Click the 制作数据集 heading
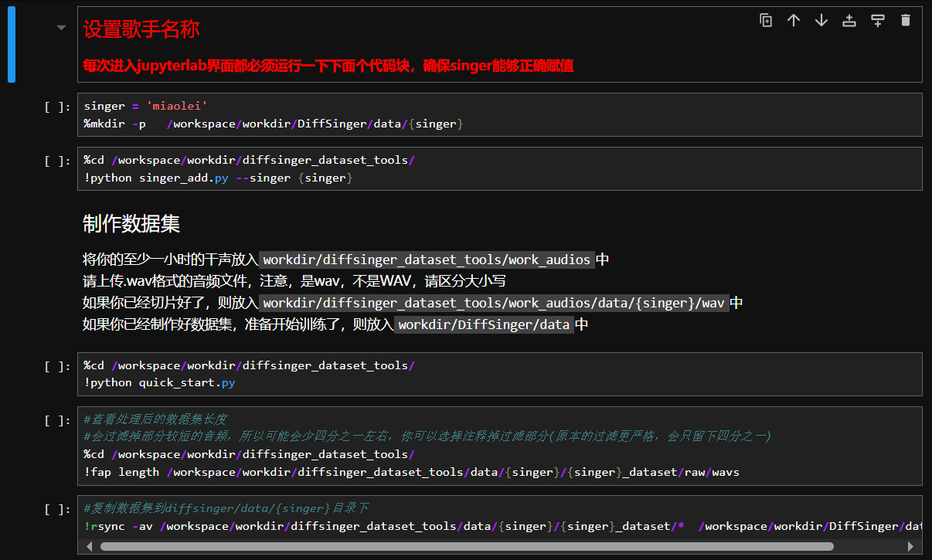This screenshot has width=932, height=560. 131,224
